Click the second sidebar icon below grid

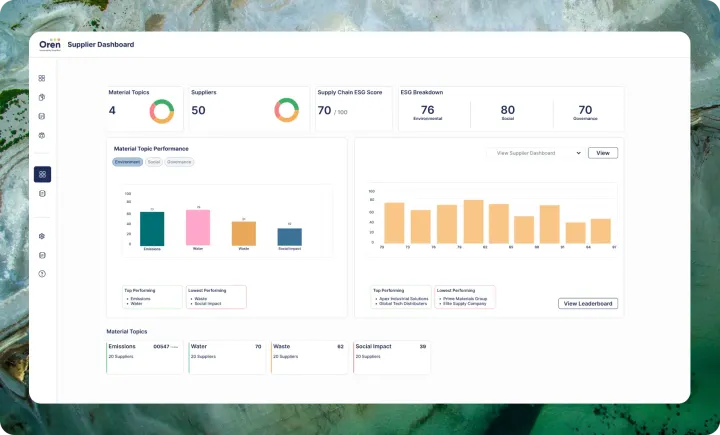[42, 97]
